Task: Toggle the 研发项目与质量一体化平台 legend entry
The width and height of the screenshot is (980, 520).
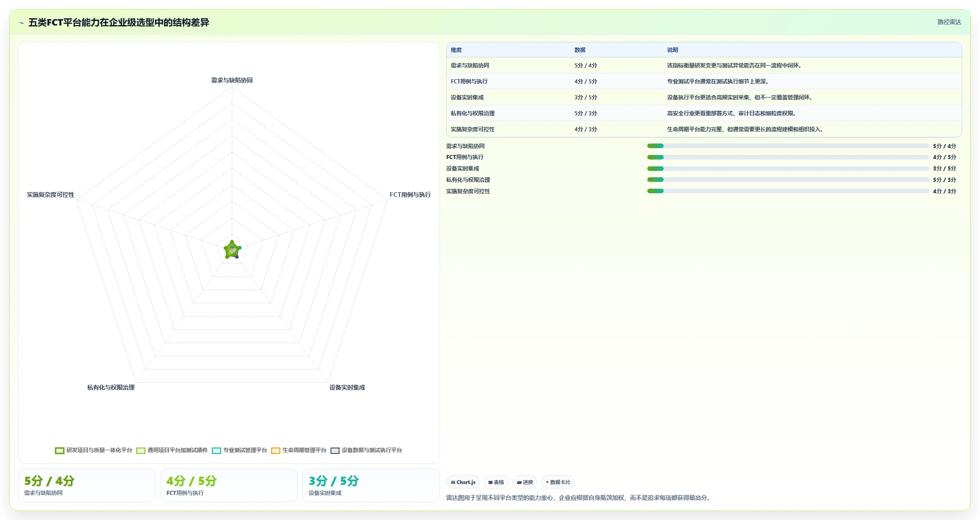Action: click(x=93, y=450)
